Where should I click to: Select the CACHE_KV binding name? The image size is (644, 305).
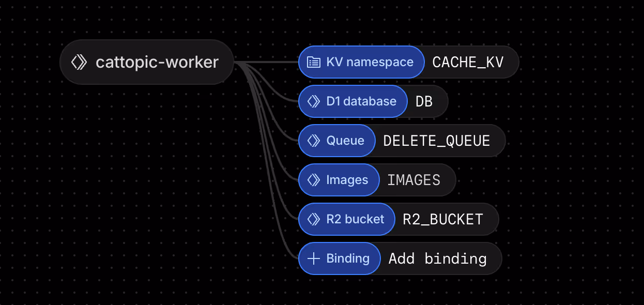[x=468, y=63]
